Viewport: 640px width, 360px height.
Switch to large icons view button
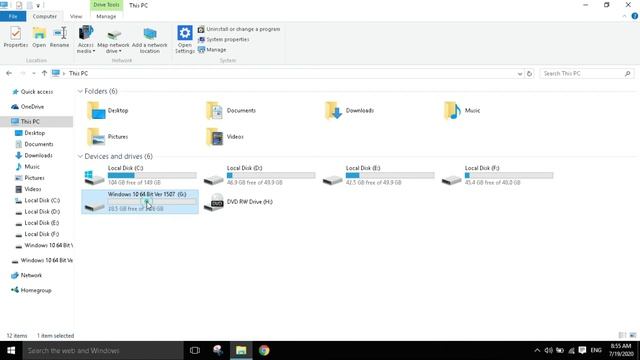633,336
